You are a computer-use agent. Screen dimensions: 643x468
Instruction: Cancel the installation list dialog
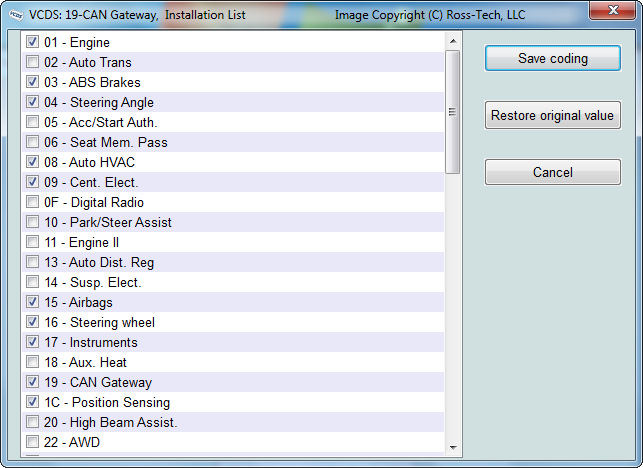(x=553, y=172)
